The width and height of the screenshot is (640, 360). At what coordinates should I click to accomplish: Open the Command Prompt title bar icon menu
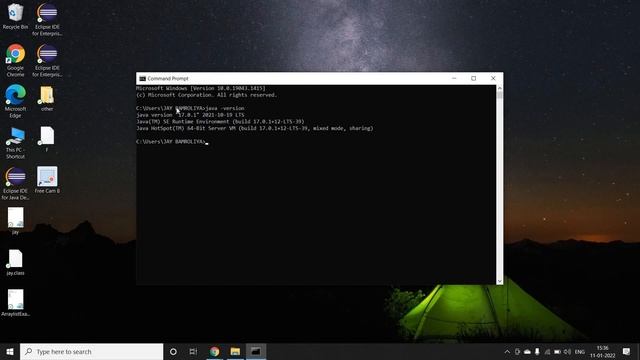click(142, 78)
